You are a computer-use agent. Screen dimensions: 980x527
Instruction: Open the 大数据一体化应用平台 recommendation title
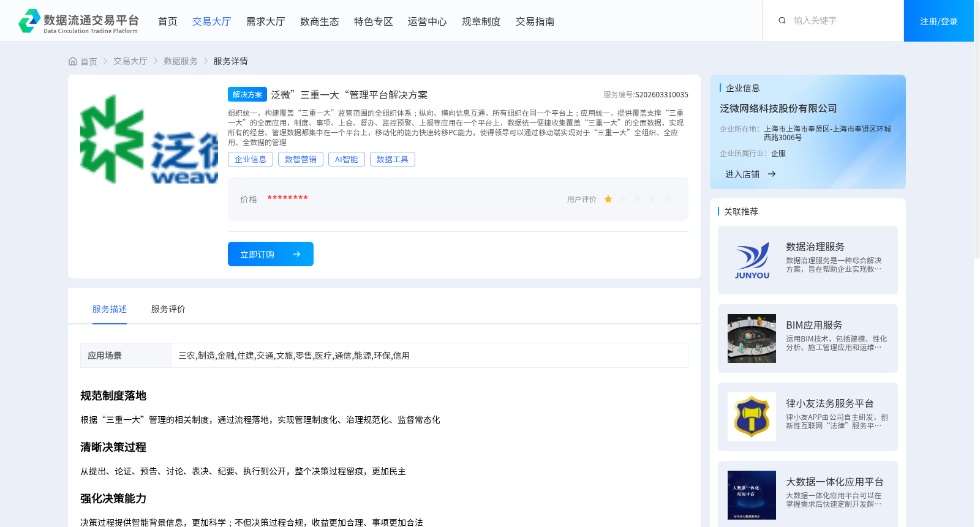[835, 482]
